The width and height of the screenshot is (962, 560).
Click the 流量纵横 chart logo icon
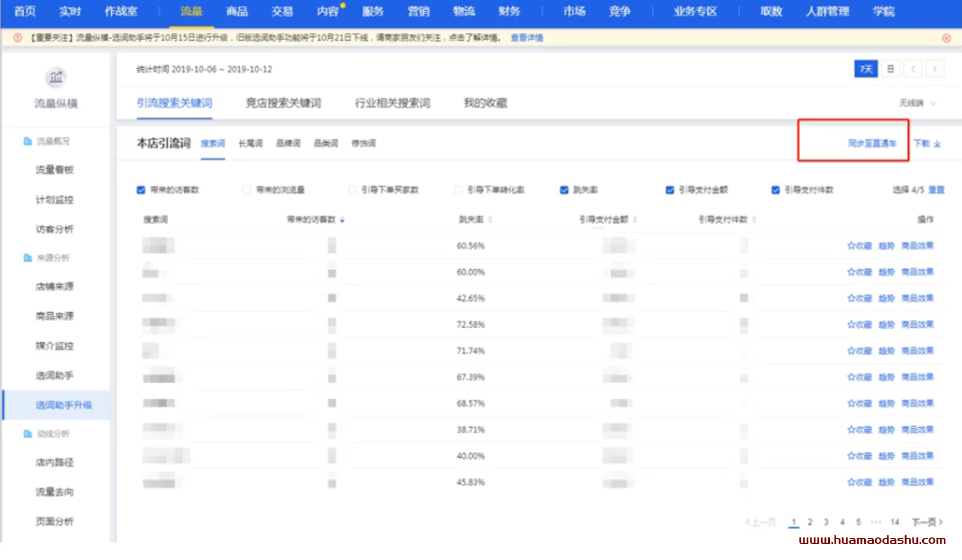56,77
